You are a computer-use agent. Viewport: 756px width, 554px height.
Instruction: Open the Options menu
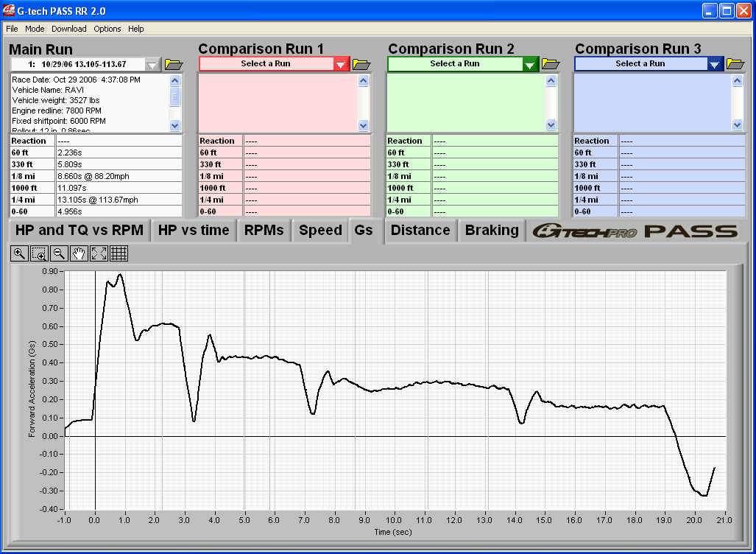point(107,29)
